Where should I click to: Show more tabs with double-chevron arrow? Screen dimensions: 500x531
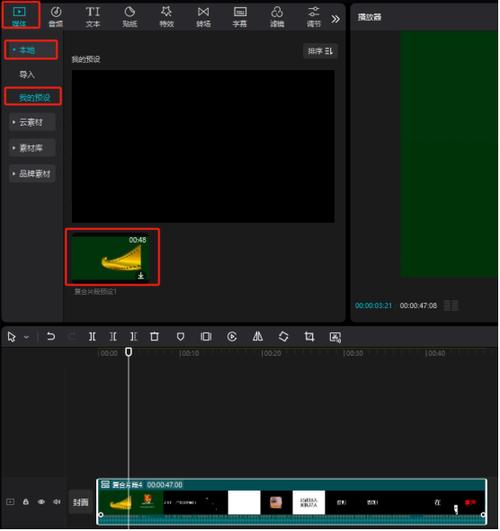tap(335, 19)
